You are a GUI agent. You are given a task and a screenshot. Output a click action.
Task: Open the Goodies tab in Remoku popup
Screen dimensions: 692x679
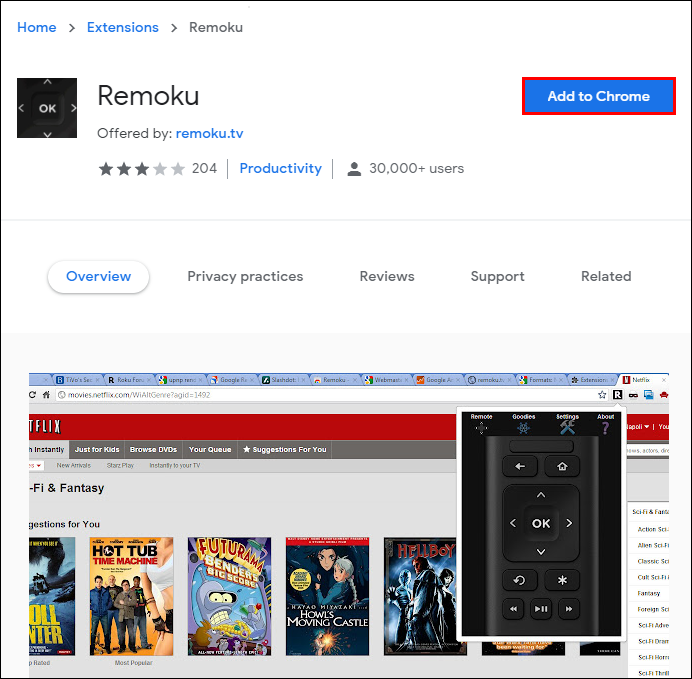coord(523,423)
